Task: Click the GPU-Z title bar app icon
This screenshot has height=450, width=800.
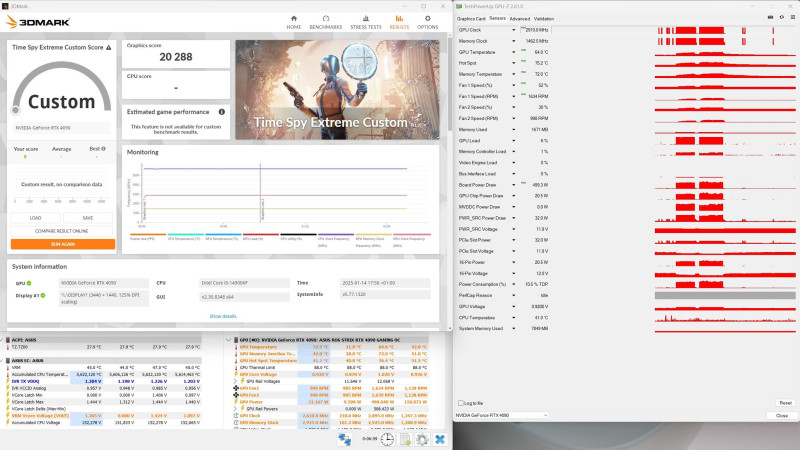Action: (x=459, y=6)
